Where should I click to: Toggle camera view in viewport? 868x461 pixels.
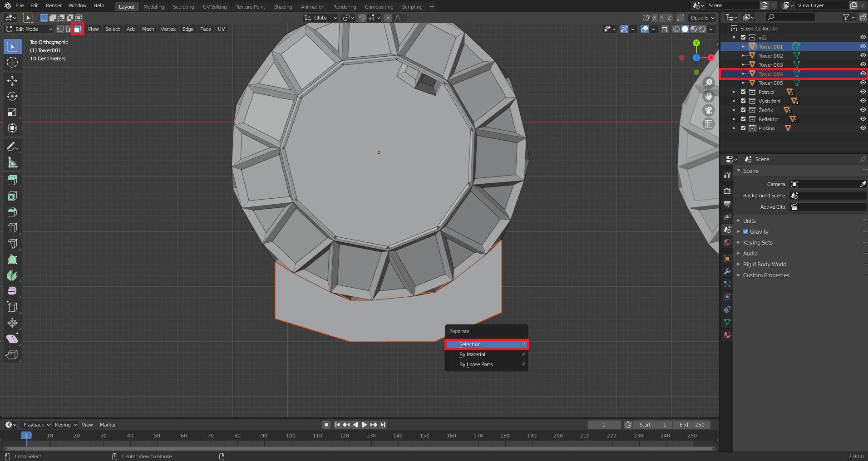(709, 110)
